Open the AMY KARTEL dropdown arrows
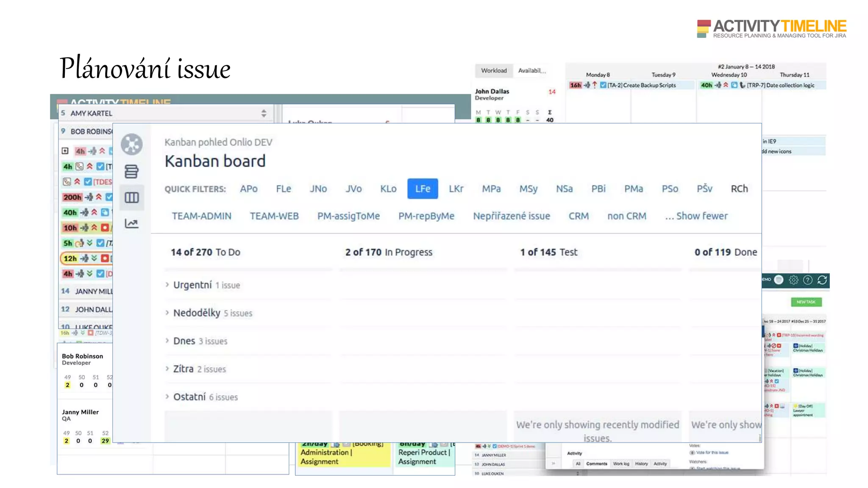The height and width of the screenshot is (488, 868). click(x=264, y=113)
